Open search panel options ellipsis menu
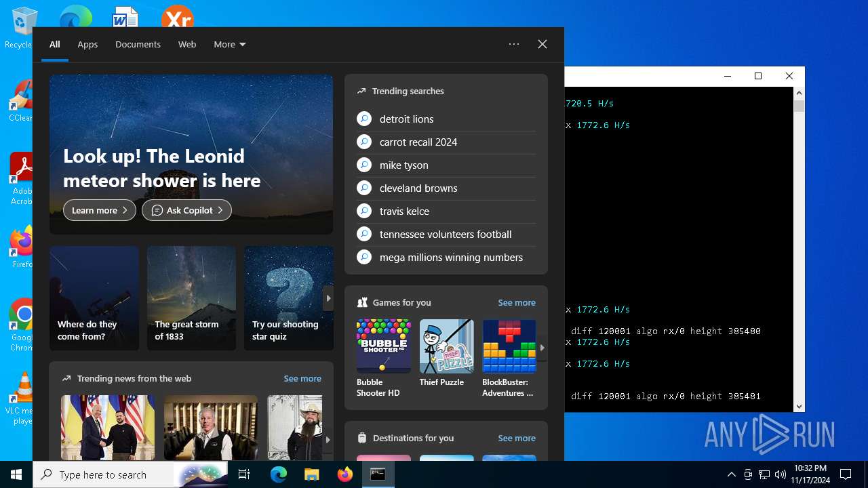 514,44
